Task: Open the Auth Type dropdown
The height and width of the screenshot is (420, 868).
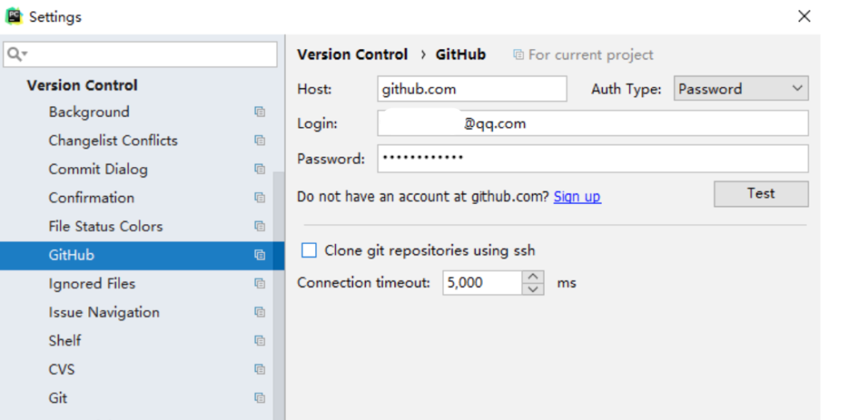Action: tap(740, 89)
